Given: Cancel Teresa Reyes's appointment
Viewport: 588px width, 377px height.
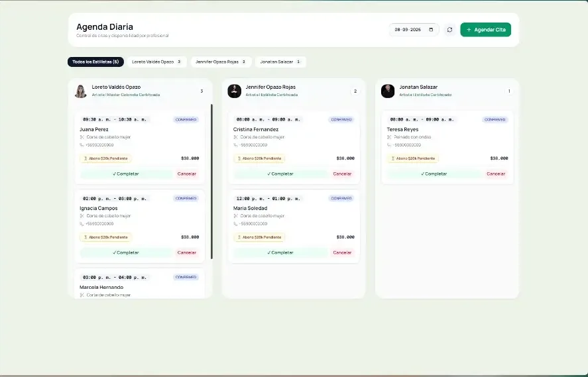Looking at the screenshot, I should tap(496, 174).
